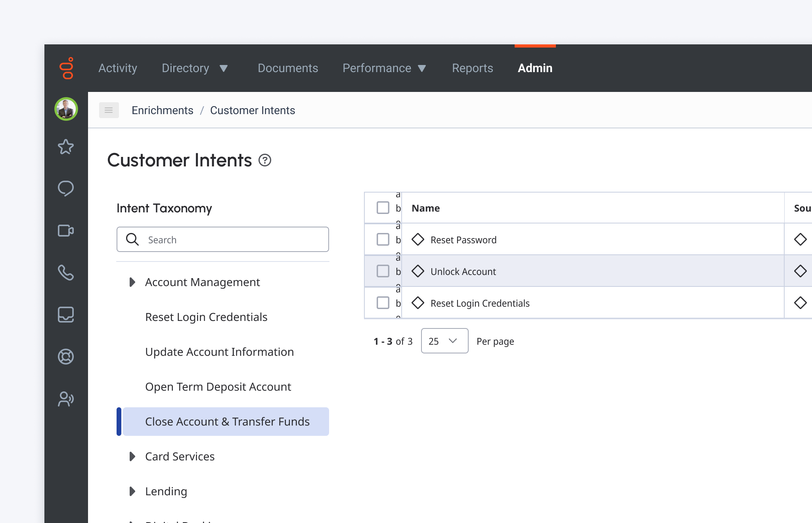Toggle the select-all checkbox in table header
812x523 pixels.
[x=383, y=208]
